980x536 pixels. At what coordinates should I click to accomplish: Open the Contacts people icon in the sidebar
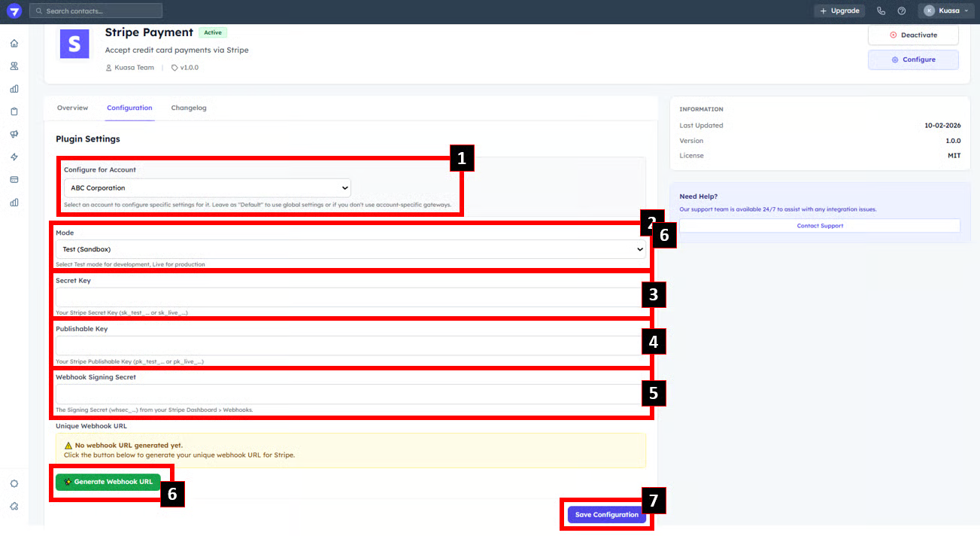14,66
